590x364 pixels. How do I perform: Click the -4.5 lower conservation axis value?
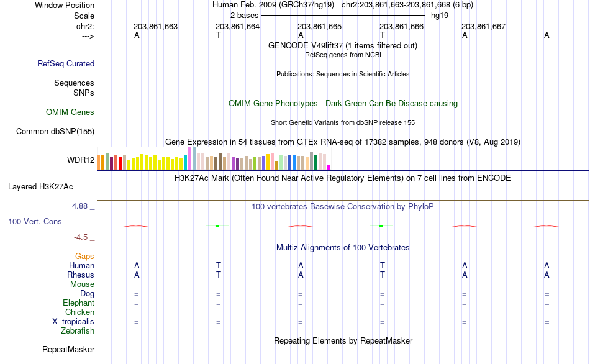(81, 237)
